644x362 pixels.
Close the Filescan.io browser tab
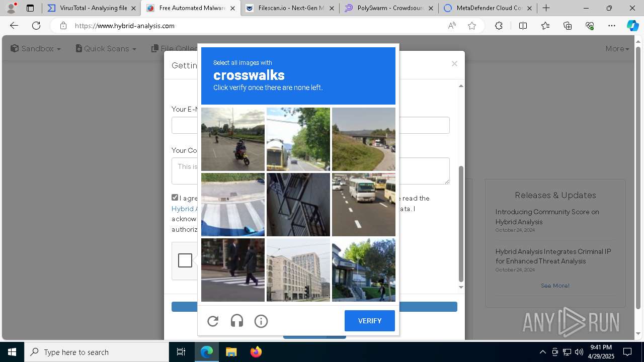click(332, 8)
